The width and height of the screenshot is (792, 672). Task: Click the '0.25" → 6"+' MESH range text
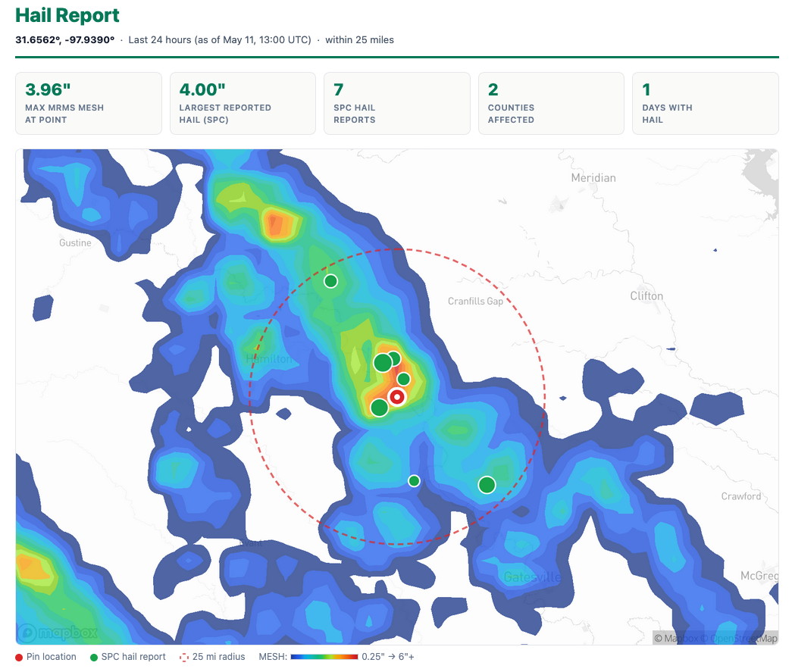click(x=388, y=657)
